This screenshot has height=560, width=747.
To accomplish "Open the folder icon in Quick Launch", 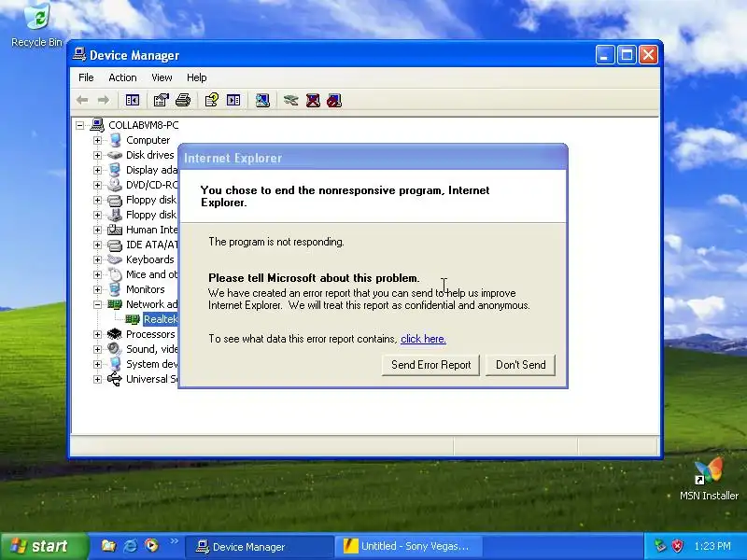I will coord(108,546).
